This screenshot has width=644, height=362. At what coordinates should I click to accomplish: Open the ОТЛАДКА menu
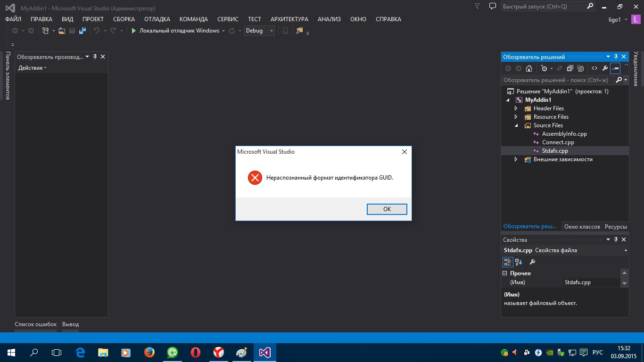point(157,19)
